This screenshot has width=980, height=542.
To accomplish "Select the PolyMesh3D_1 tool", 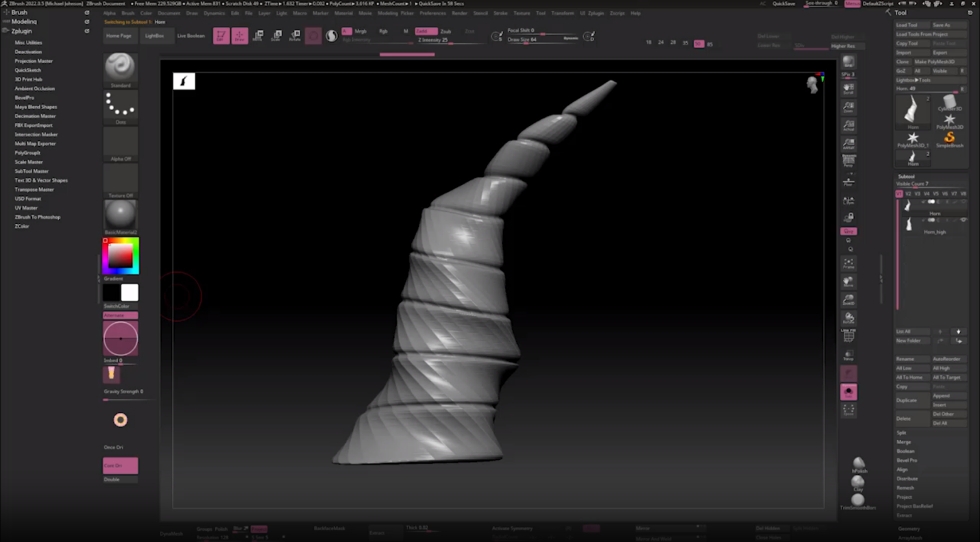I will [x=913, y=139].
